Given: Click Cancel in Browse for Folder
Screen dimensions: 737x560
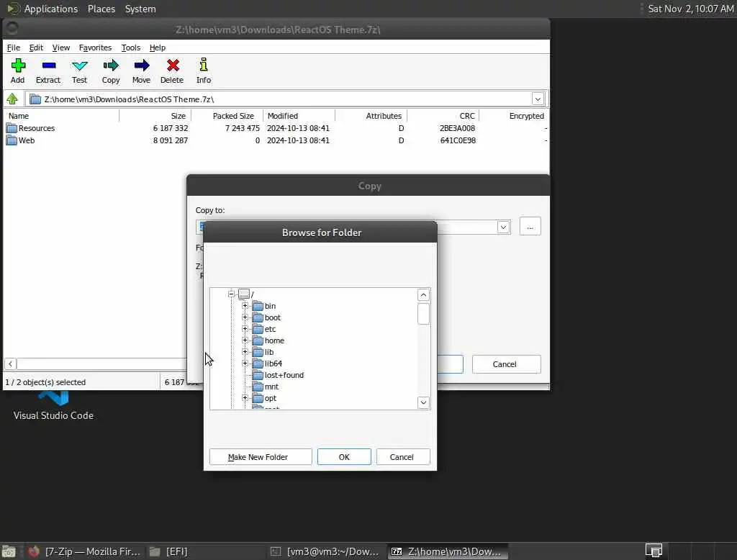Looking at the screenshot, I should (x=403, y=457).
